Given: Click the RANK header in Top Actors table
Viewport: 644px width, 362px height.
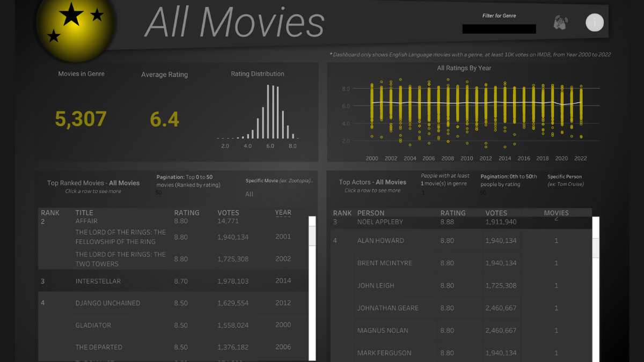Looking at the screenshot, I should pos(342,212).
